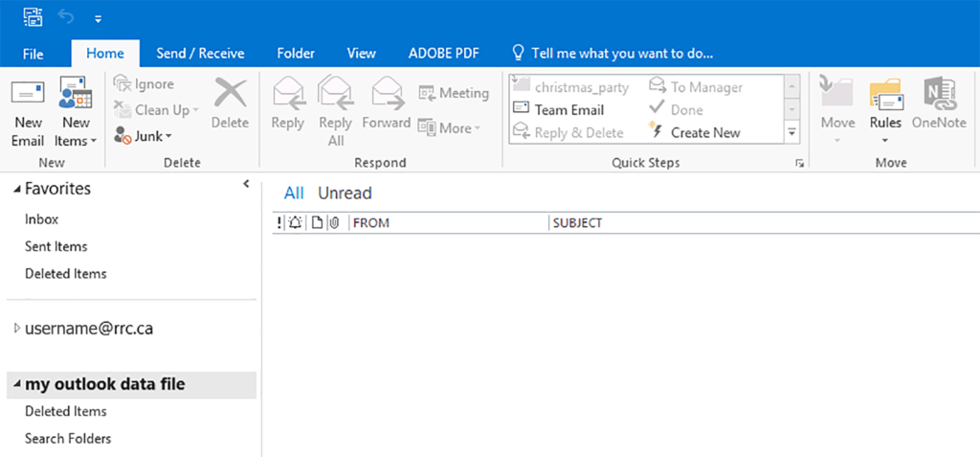Collapse the folder pane with arrow
980x457 pixels.
[x=246, y=184]
